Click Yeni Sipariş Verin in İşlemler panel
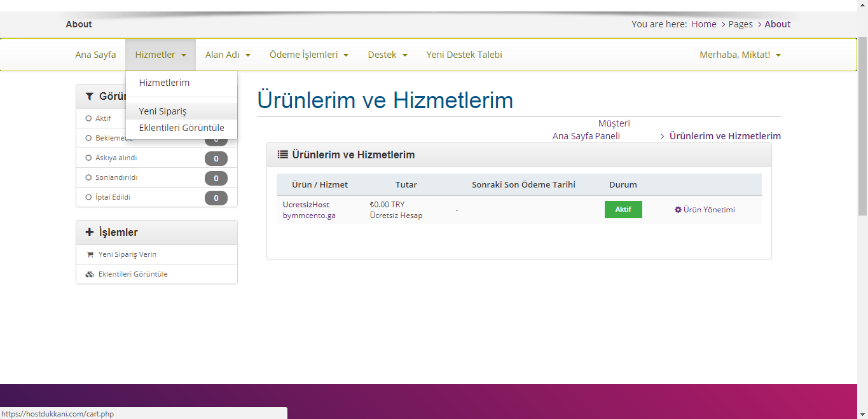The height and width of the screenshot is (419, 868). click(x=156, y=254)
